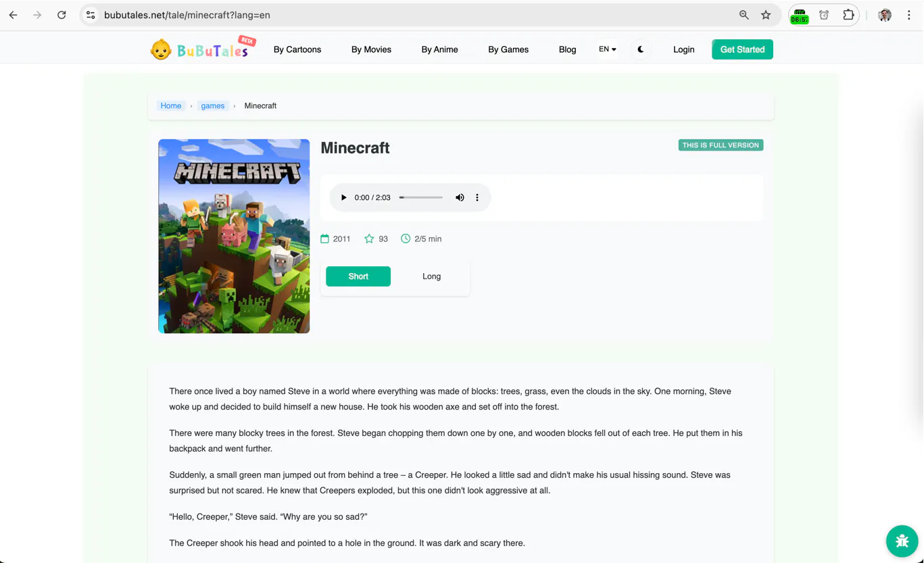924x563 pixels.
Task: Click the 93 rating value
Action: pyautogui.click(x=383, y=239)
